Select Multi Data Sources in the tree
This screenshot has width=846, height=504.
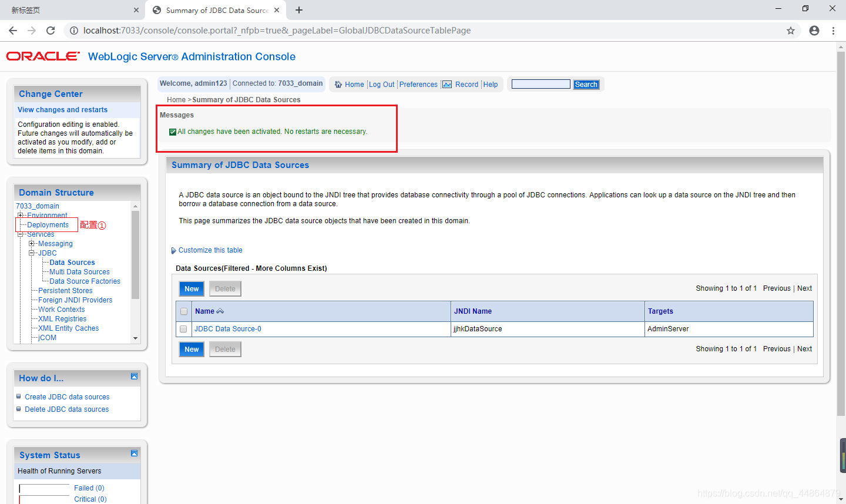point(79,272)
